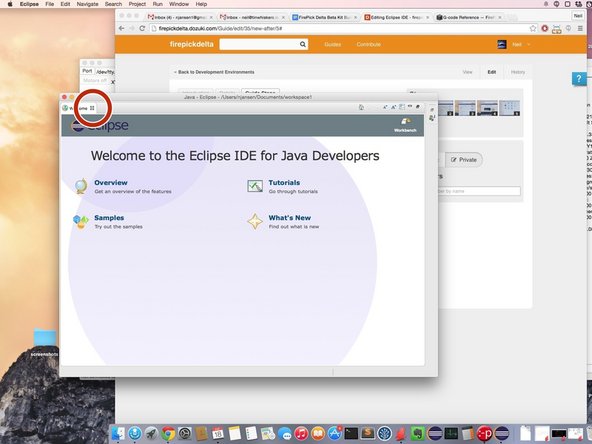
Task: Click the Tutorials checklist icon
Action: 255,186
